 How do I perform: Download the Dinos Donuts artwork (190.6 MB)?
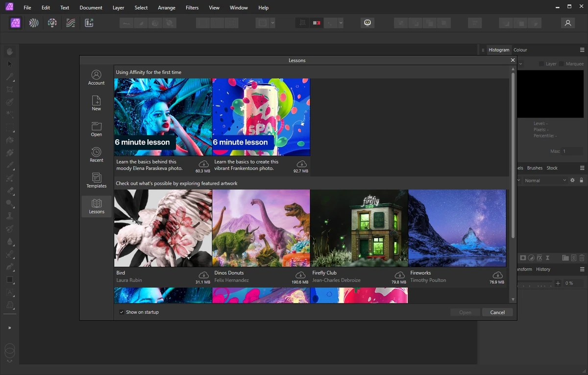301,275
